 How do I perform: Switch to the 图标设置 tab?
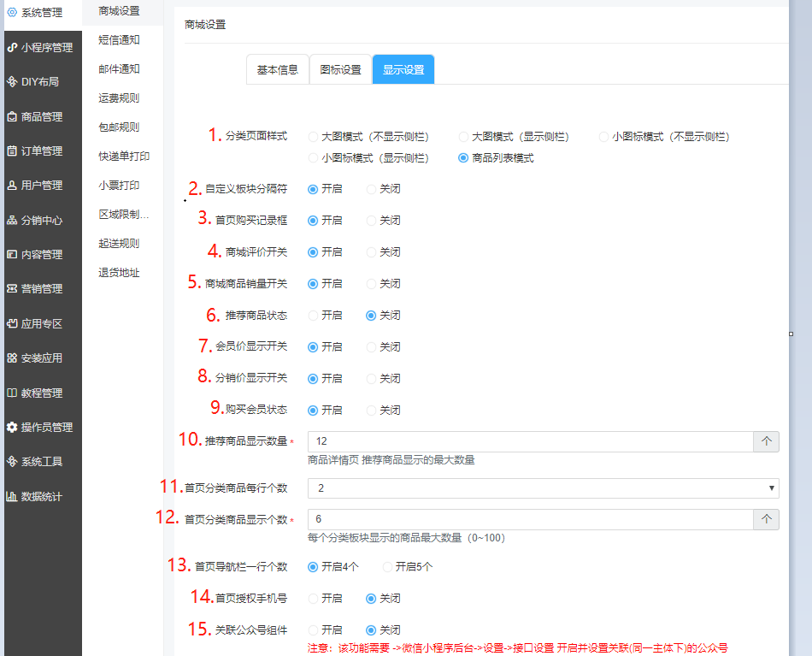(x=340, y=70)
